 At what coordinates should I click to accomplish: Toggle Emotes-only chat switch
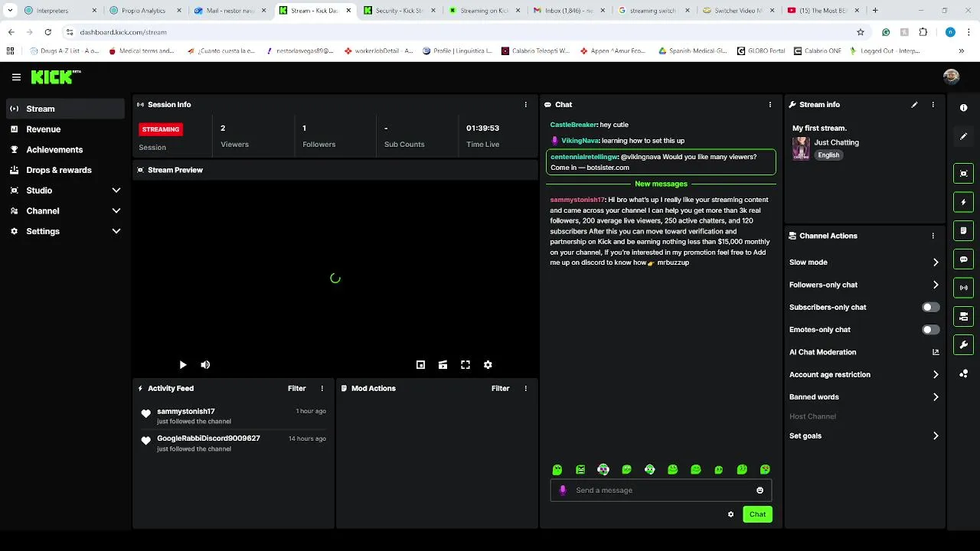tap(930, 330)
